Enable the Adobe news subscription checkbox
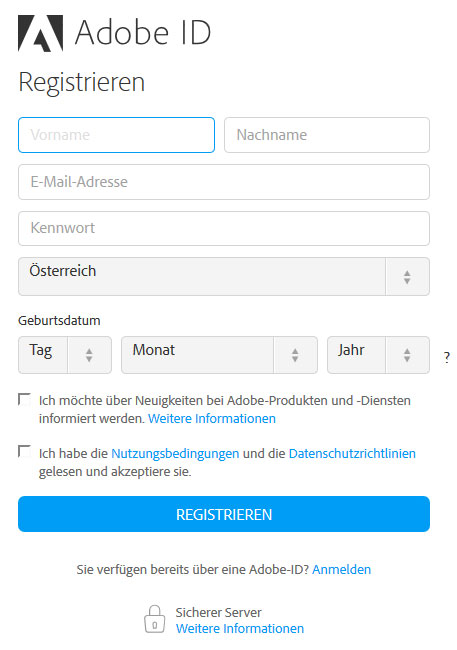 coord(24,400)
